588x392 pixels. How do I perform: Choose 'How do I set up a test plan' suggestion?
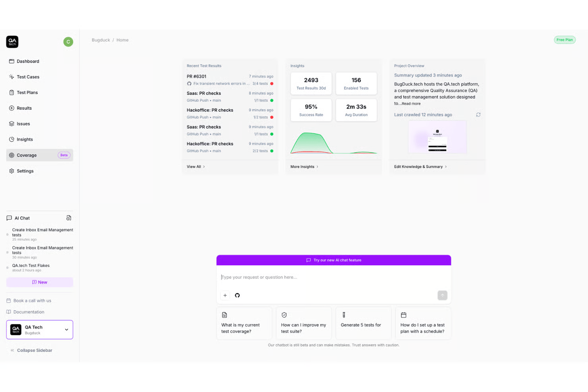(423, 323)
